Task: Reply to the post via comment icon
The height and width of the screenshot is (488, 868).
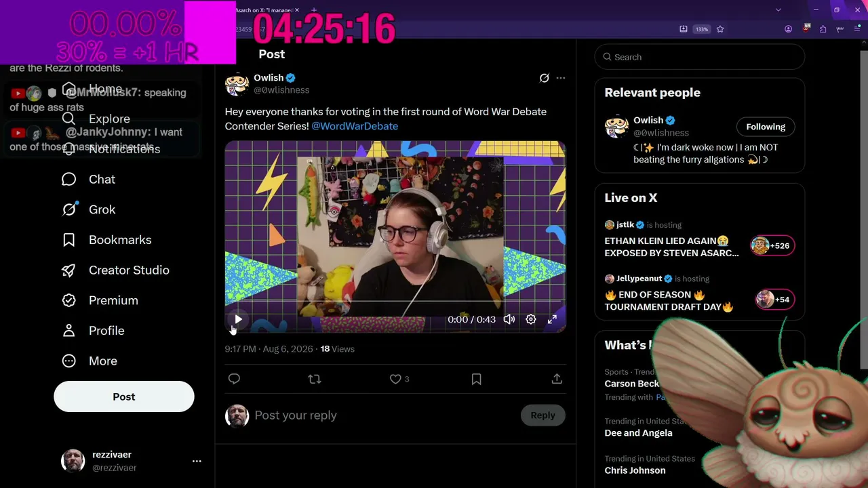Action: (234, 379)
